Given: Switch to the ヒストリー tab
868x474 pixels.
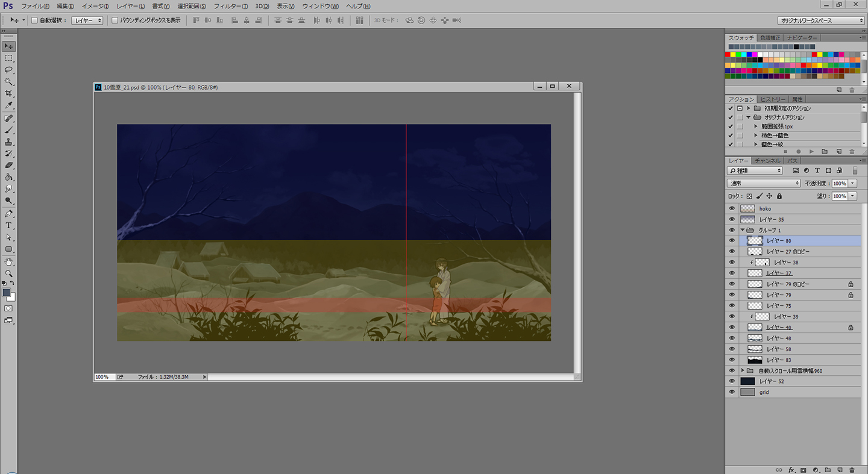Looking at the screenshot, I should coord(772,99).
